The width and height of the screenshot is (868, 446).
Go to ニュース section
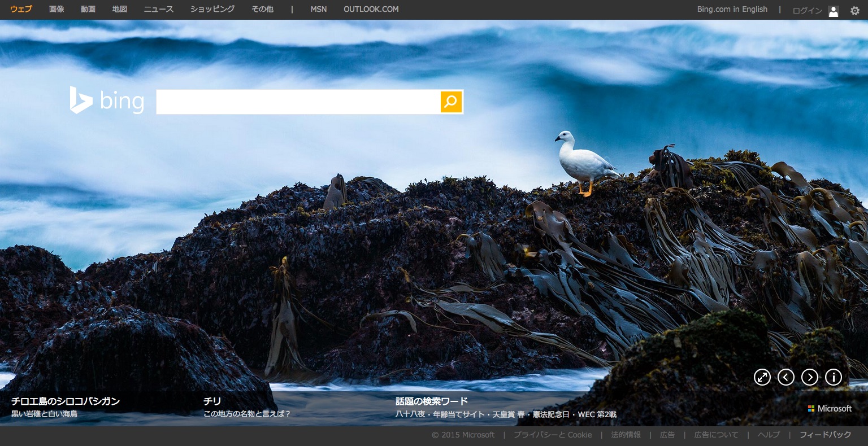point(159,10)
